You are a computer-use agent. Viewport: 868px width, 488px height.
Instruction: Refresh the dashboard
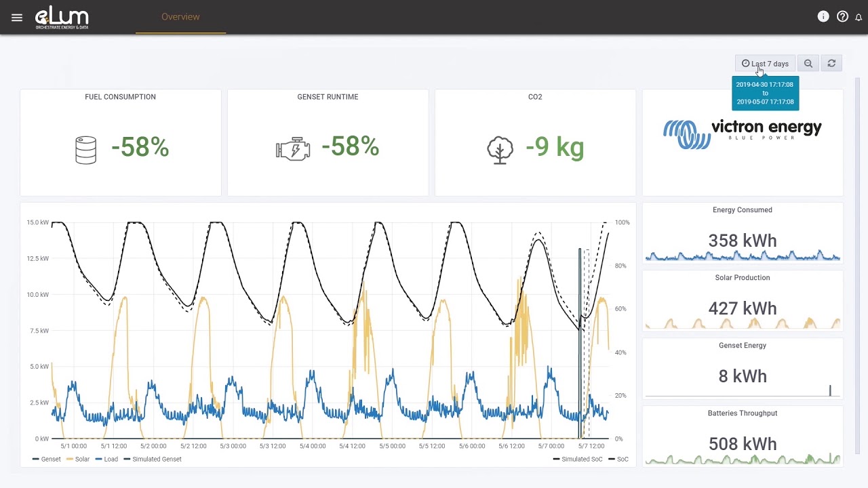(x=831, y=63)
